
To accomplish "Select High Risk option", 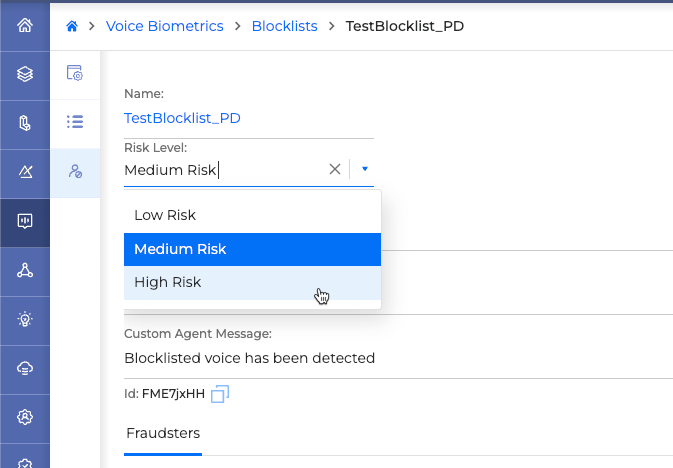I will coord(168,282).
